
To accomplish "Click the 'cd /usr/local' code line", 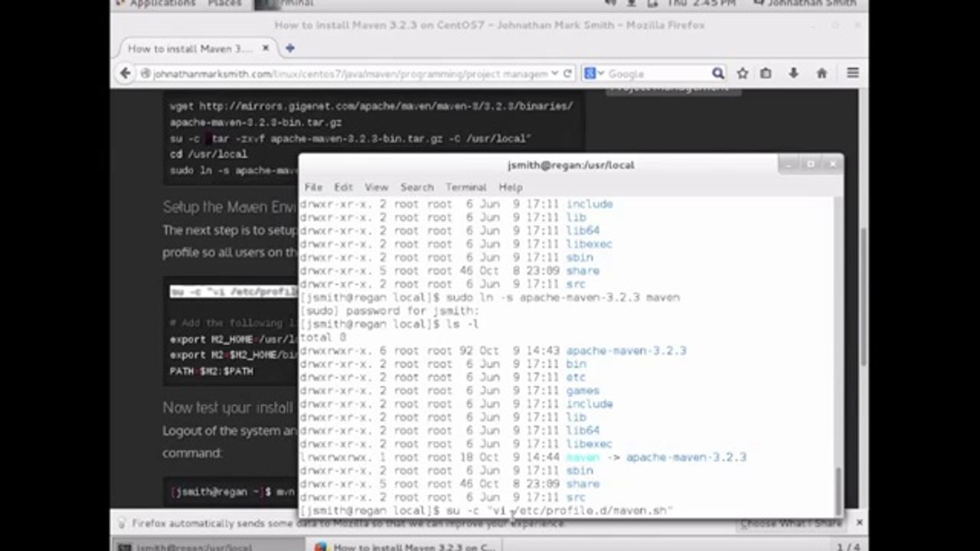I will click(x=208, y=154).
